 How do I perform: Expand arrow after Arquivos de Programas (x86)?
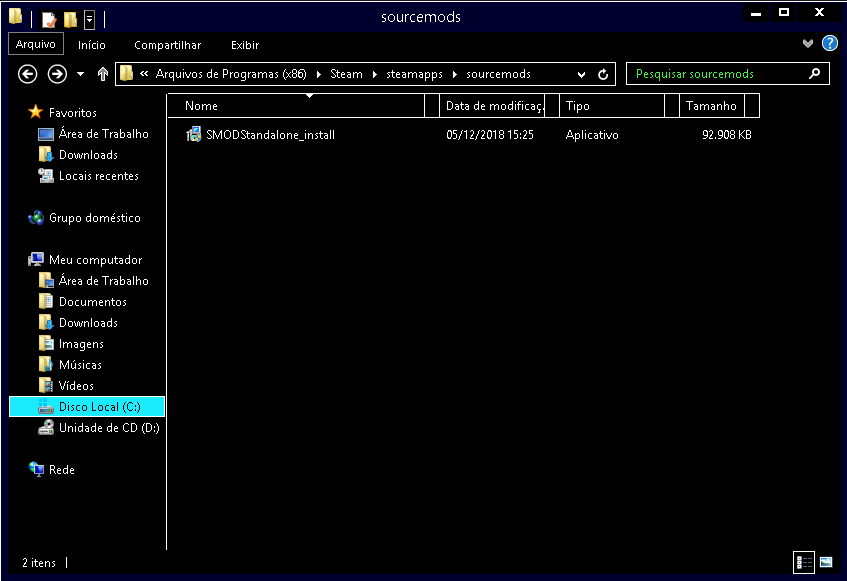click(x=318, y=74)
